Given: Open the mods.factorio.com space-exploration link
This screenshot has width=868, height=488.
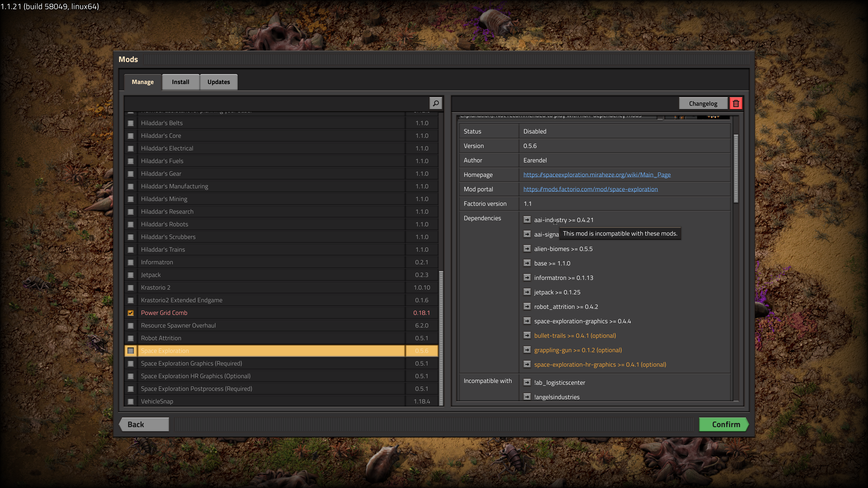Looking at the screenshot, I should click(590, 189).
